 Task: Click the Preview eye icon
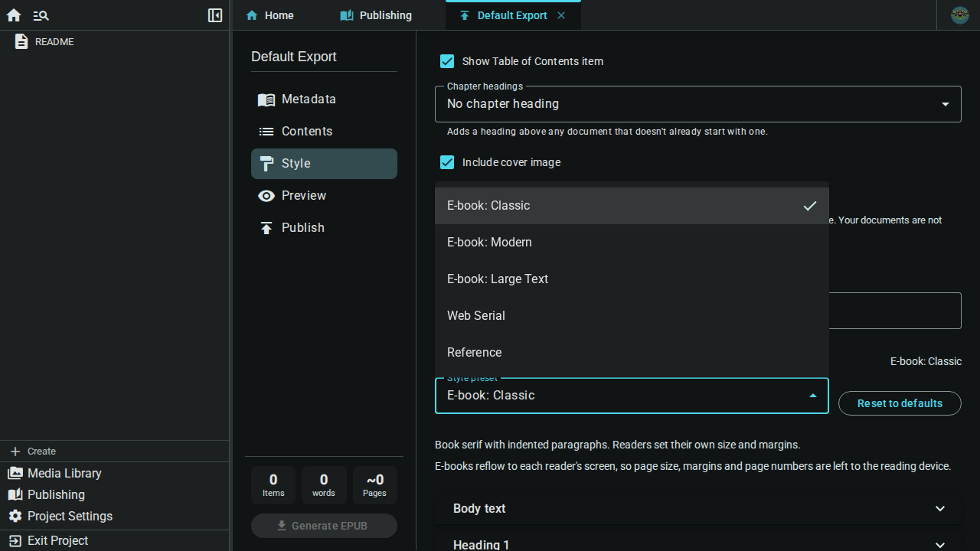pyautogui.click(x=266, y=196)
